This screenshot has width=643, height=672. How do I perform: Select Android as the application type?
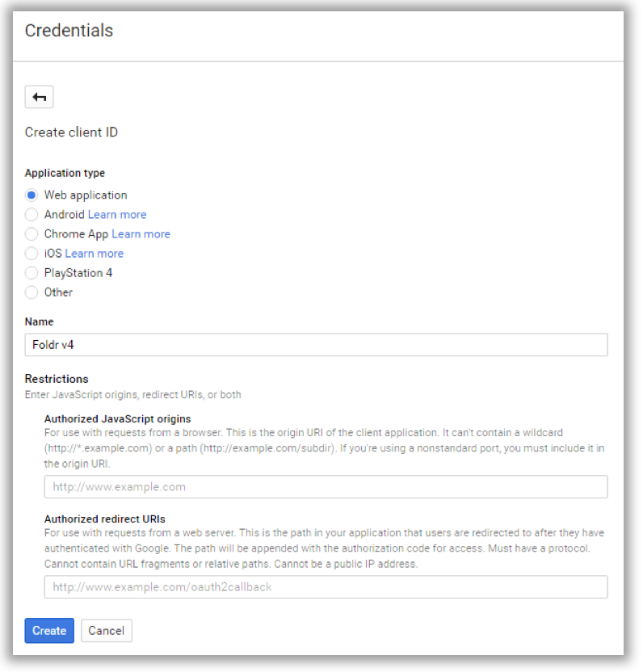pyautogui.click(x=31, y=214)
